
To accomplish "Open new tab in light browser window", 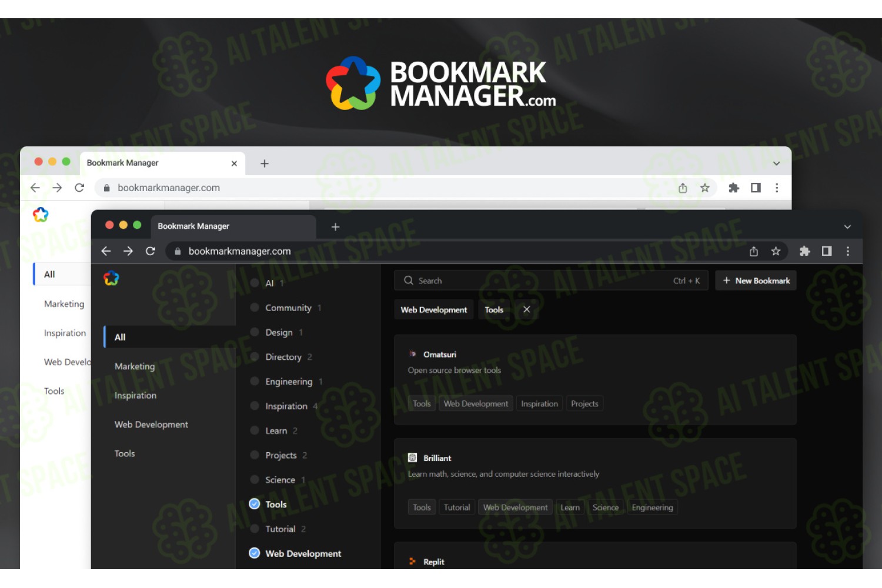I will pyautogui.click(x=265, y=163).
